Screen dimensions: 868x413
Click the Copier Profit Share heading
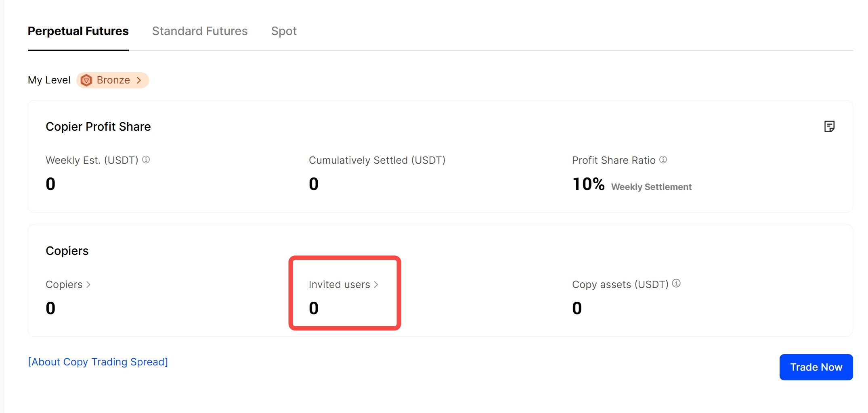click(98, 127)
